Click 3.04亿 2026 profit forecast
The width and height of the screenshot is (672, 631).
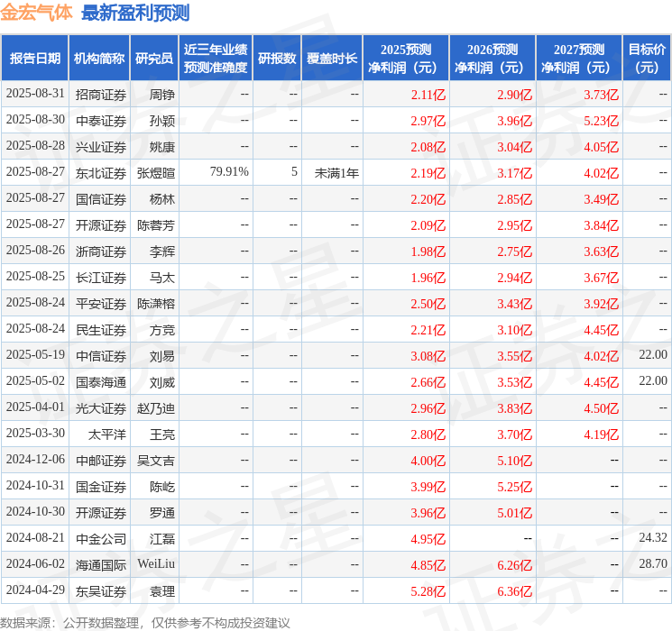click(x=514, y=147)
